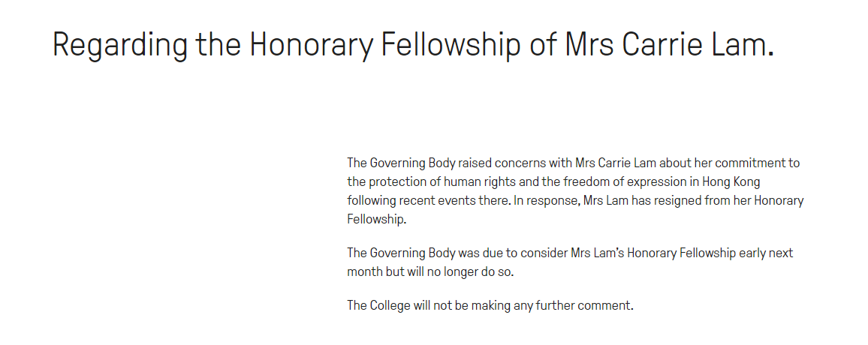
Task: Click the first paragraph starting "The Governing Body raised"
Action: pos(575,190)
